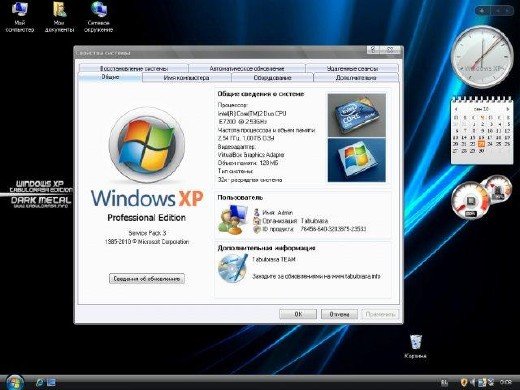Click the organization row icon
520x390 pixels.
coord(256,221)
